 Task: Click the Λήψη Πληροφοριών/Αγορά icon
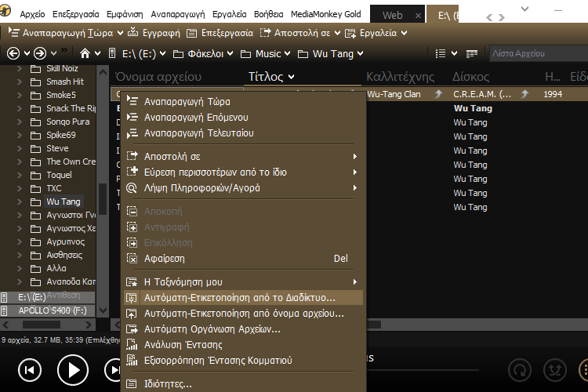(x=132, y=188)
